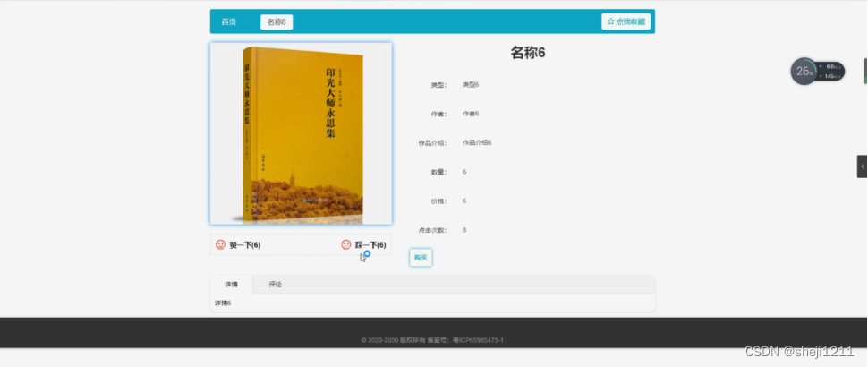This screenshot has width=868, height=367.
Task: Click the 作品介绍6 value text
Action: point(477,143)
